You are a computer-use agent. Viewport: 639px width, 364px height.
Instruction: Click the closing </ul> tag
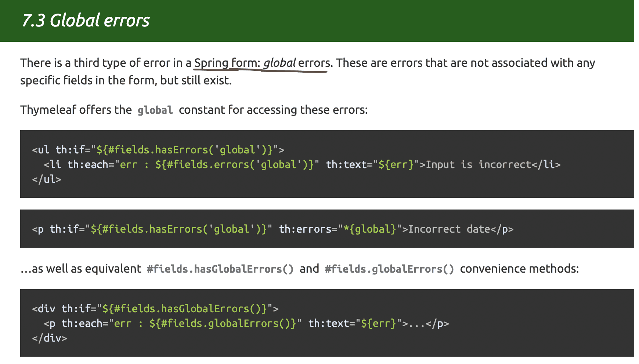pyautogui.click(x=47, y=179)
